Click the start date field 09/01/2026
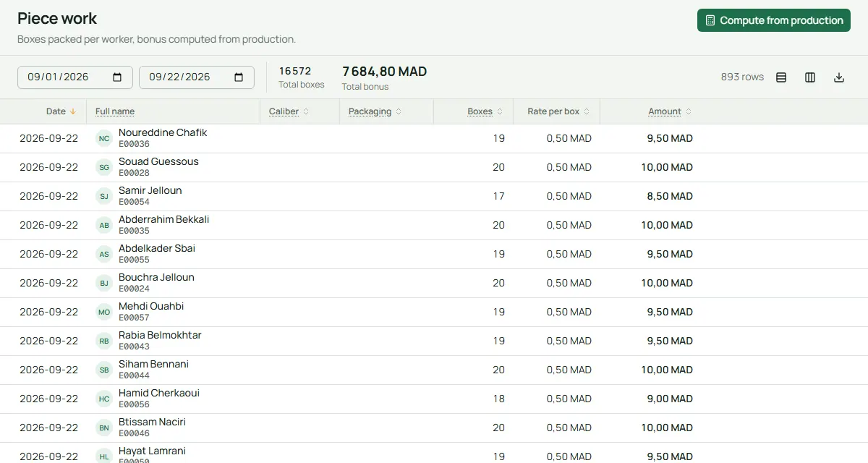The width and height of the screenshot is (868, 463). click(x=75, y=77)
